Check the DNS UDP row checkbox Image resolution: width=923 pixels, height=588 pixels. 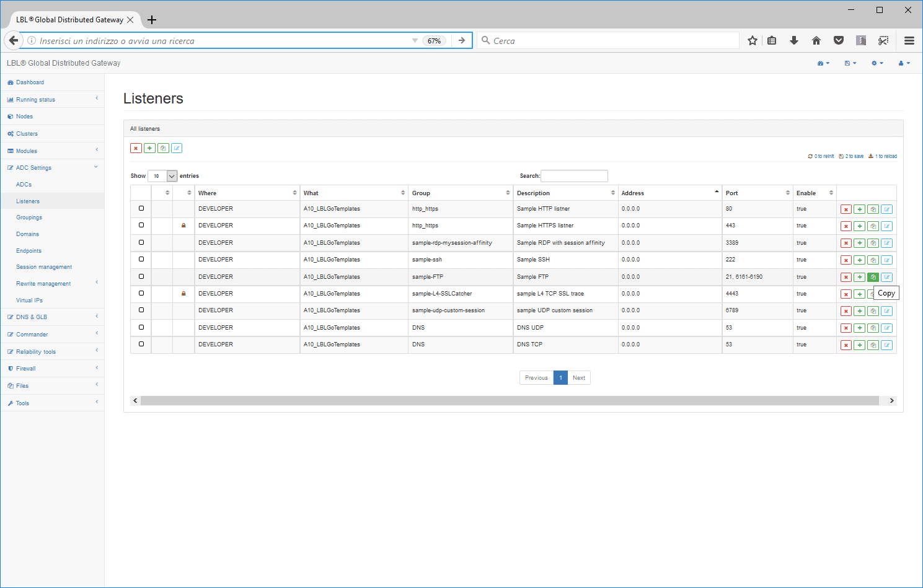tap(141, 327)
